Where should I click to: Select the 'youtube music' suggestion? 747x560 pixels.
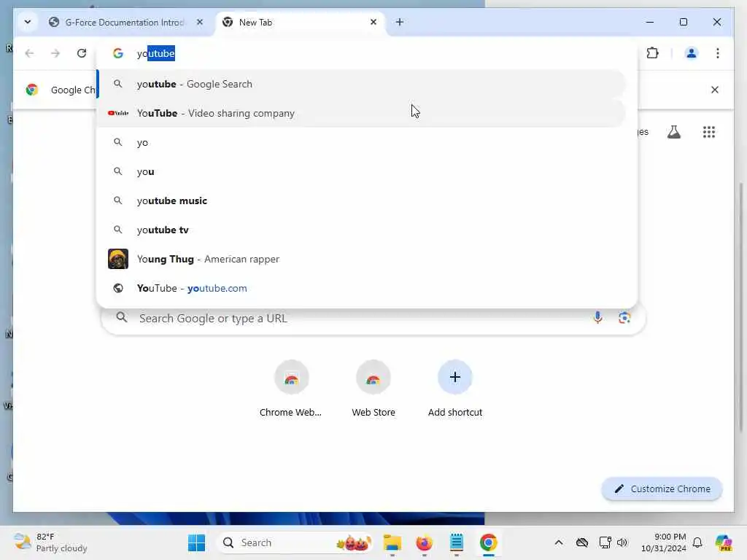pyautogui.click(x=361, y=201)
